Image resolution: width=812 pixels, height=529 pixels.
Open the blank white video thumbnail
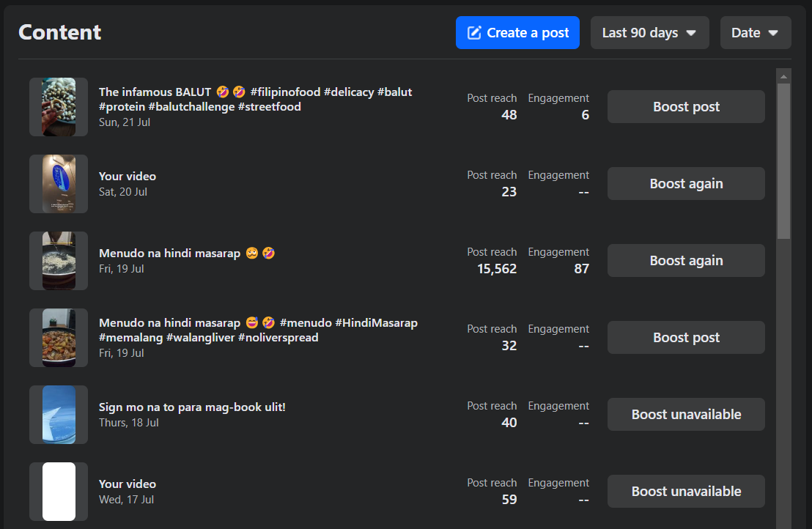(x=59, y=492)
